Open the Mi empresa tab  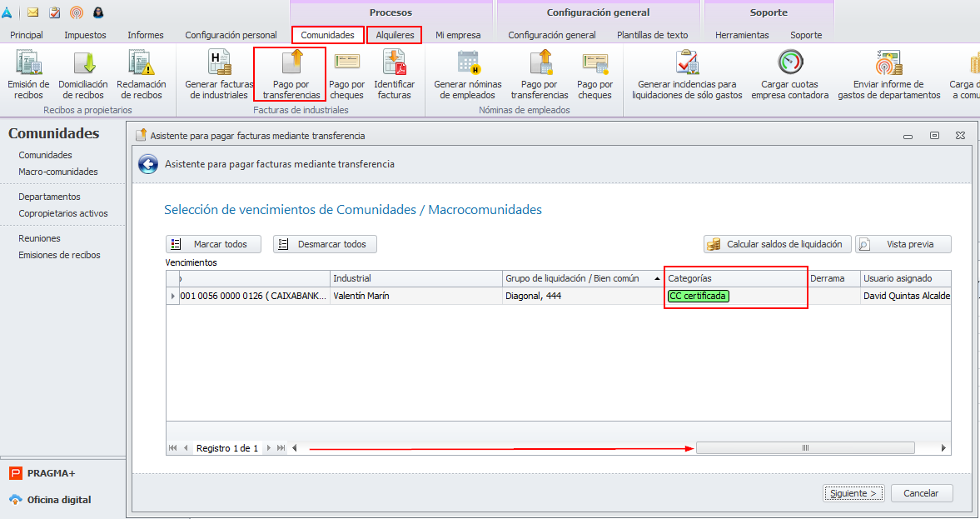coord(458,35)
